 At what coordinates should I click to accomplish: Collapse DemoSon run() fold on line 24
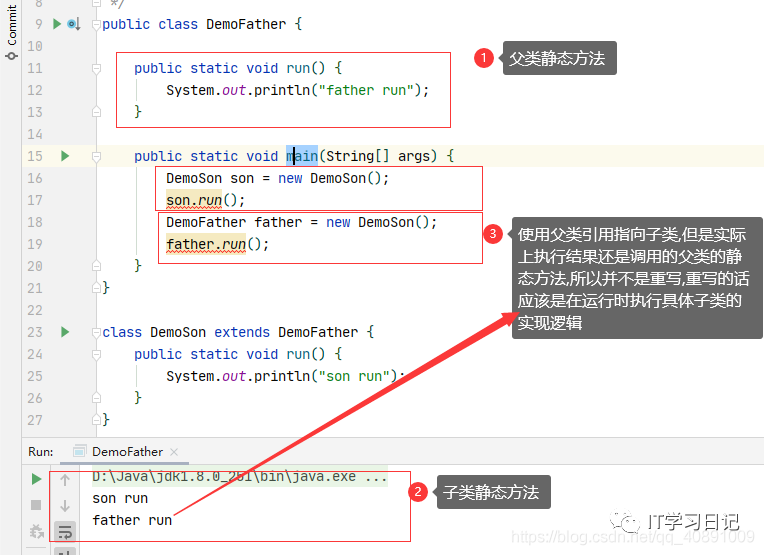pyautogui.click(x=96, y=354)
